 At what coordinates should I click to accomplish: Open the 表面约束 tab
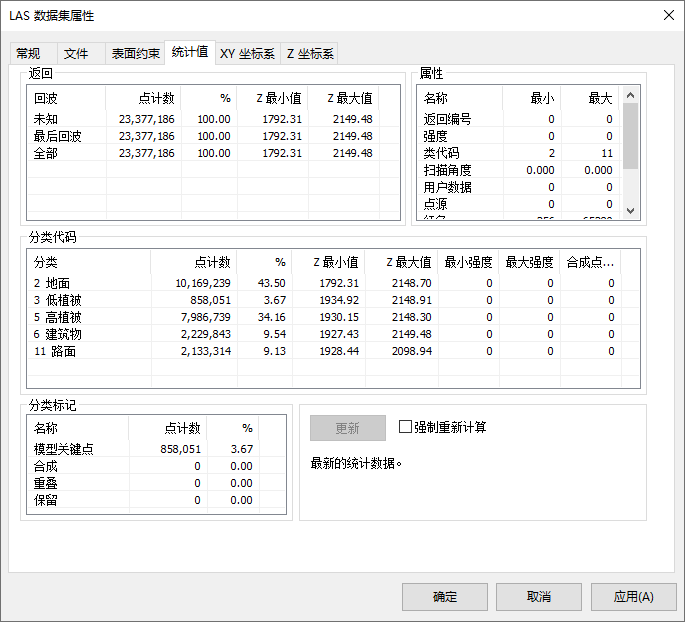(x=135, y=54)
